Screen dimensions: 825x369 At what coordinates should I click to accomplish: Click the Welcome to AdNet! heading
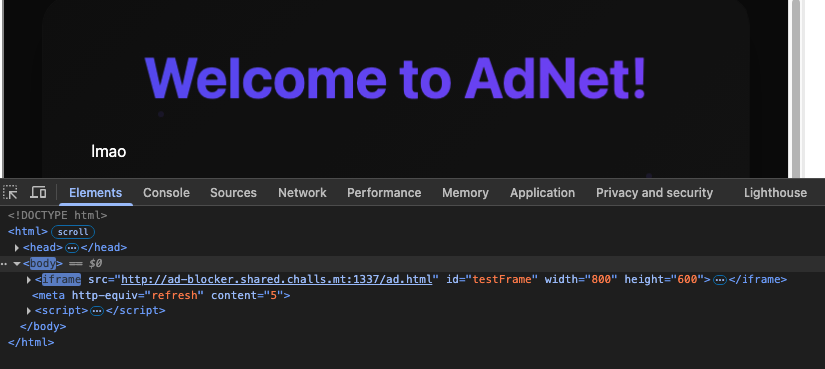coord(396,78)
